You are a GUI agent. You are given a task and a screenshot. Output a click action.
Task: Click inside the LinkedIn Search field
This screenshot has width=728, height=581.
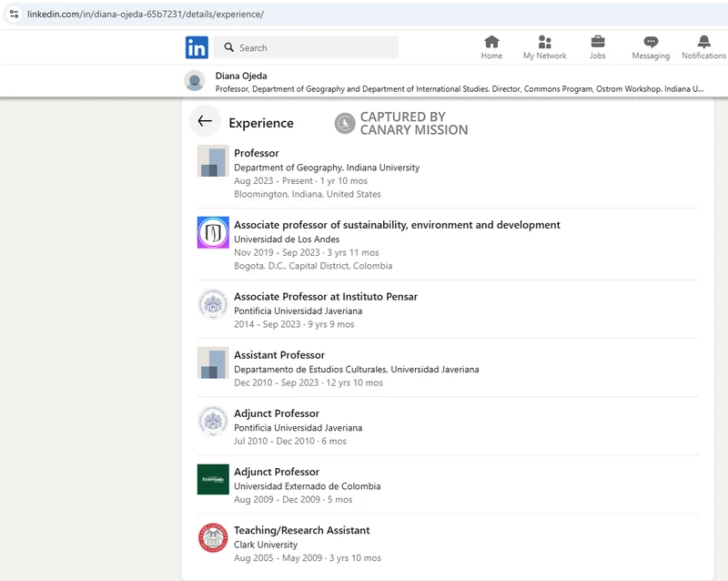point(314,47)
